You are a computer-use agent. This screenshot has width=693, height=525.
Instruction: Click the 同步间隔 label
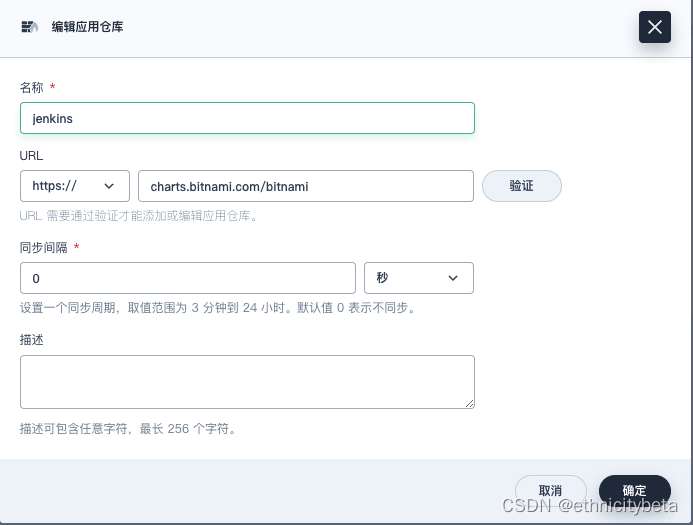click(x=44, y=247)
